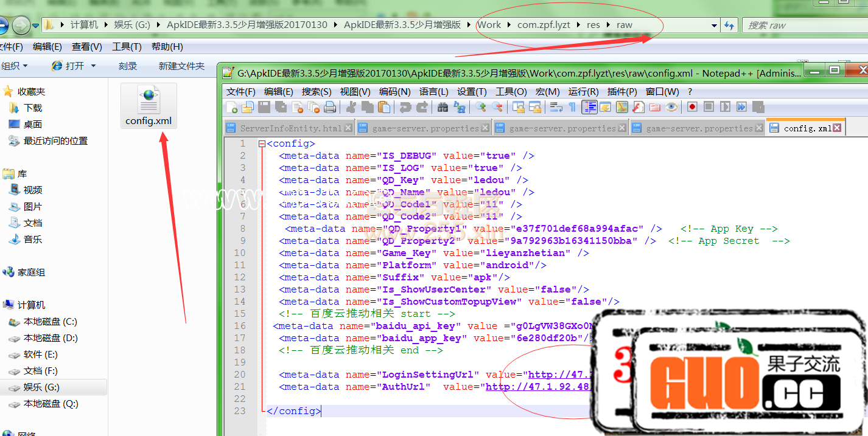
Task: Click the 刻录 button in Explorer toolbar
Action: point(128,66)
